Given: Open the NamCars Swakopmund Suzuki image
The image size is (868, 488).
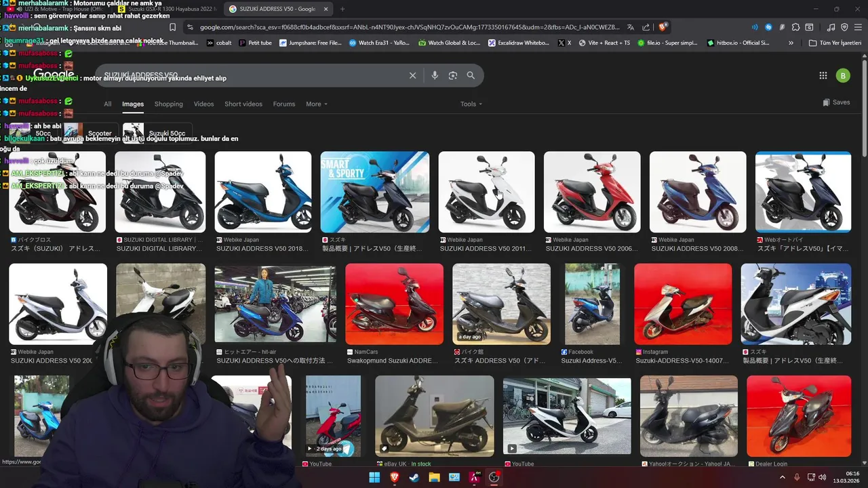Looking at the screenshot, I should (x=394, y=304).
